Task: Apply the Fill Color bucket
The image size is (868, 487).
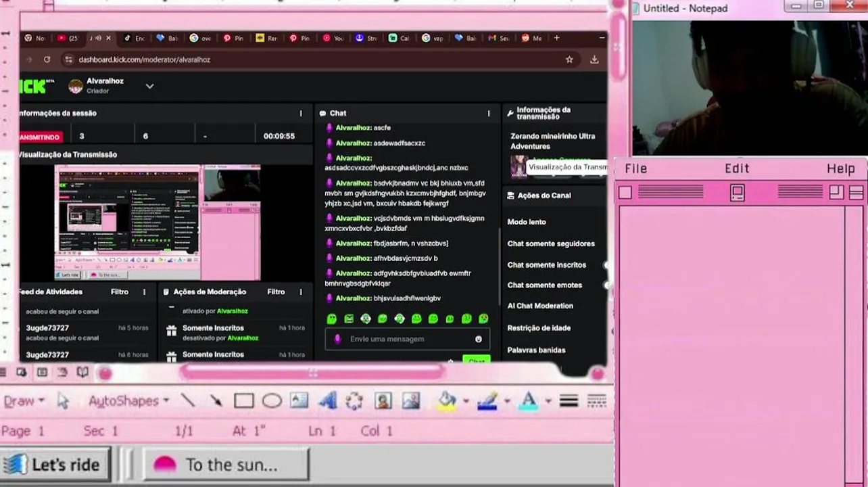Action: click(447, 401)
